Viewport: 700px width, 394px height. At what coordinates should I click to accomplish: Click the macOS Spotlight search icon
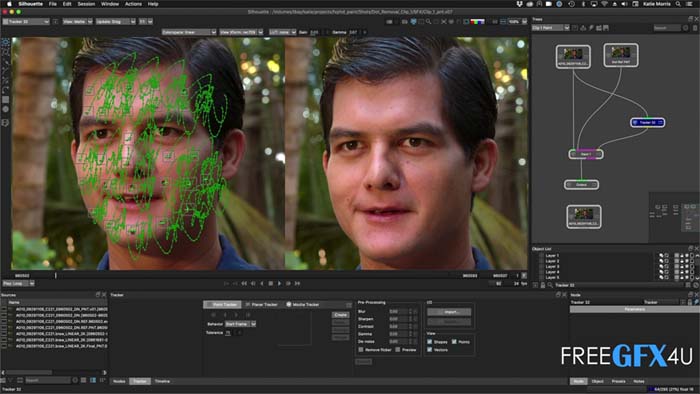click(x=678, y=4)
